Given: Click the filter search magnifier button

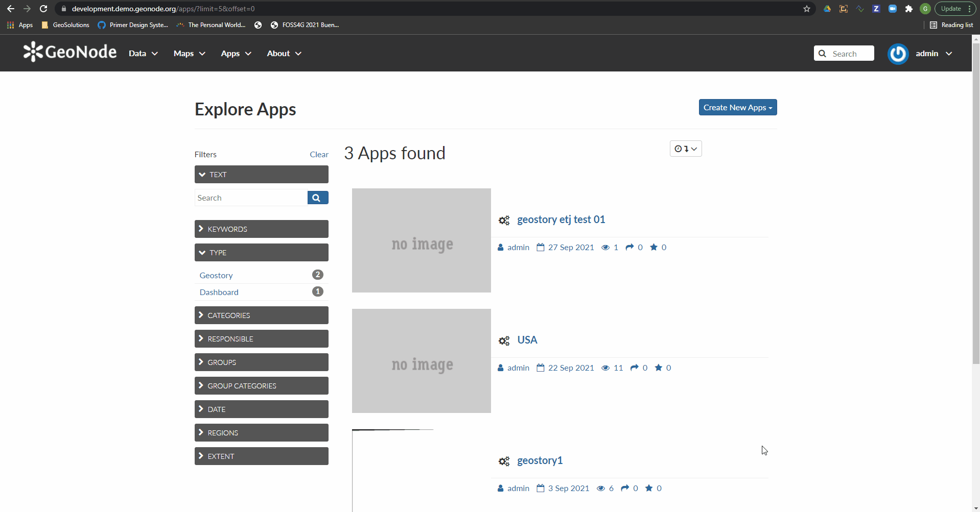Looking at the screenshot, I should (318, 198).
